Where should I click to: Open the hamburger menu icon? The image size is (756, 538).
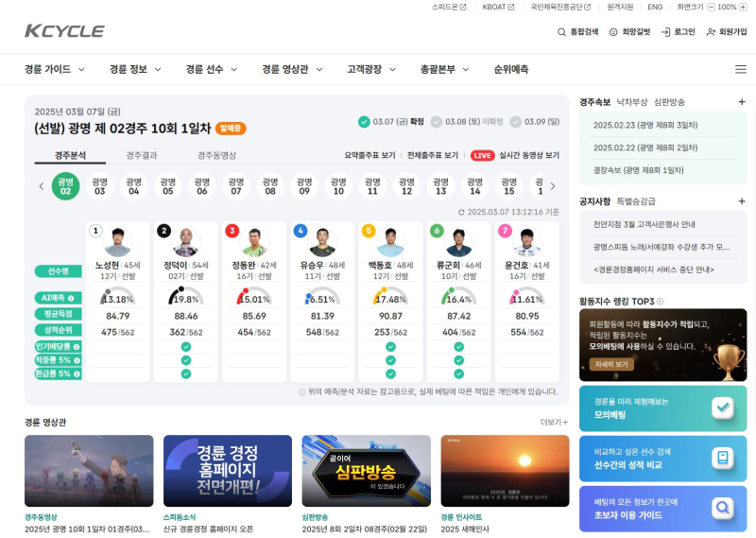[x=740, y=69]
